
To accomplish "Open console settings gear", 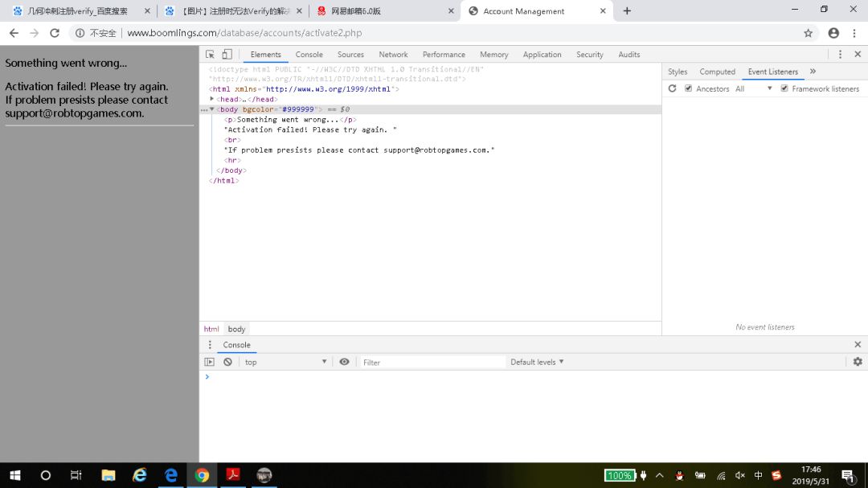I will tap(858, 362).
